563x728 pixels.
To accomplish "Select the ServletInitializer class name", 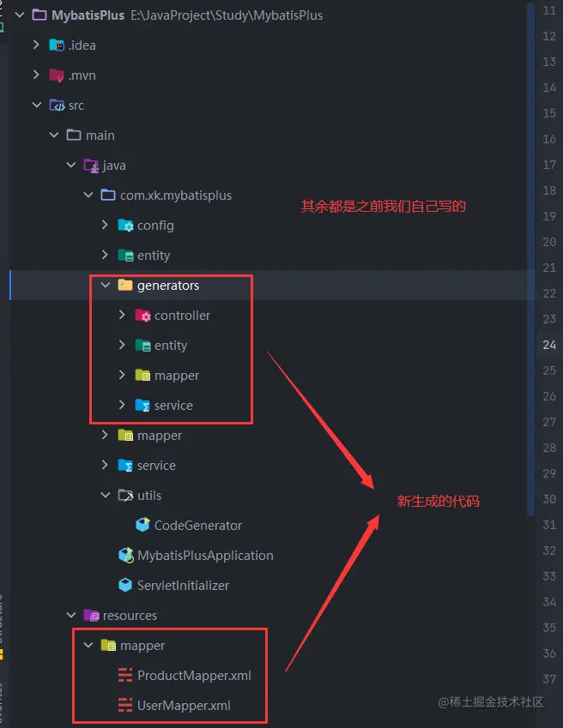I will tap(183, 586).
